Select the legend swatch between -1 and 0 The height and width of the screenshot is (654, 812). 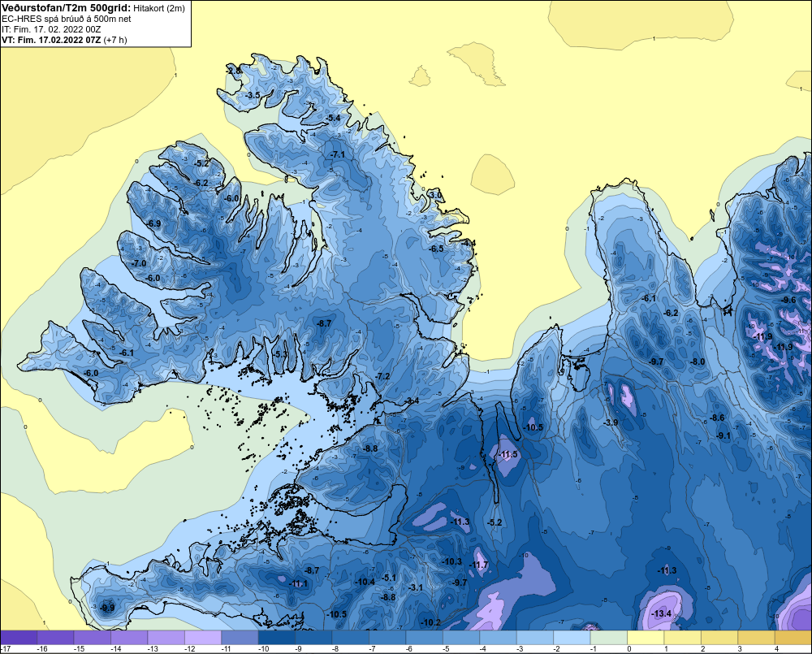pyautogui.click(x=609, y=638)
